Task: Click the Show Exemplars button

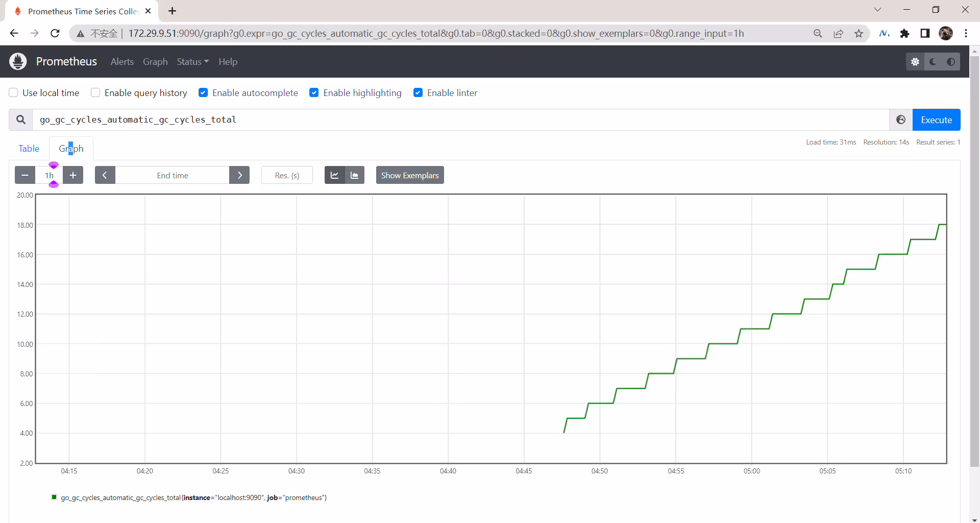Action: [410, 175]
